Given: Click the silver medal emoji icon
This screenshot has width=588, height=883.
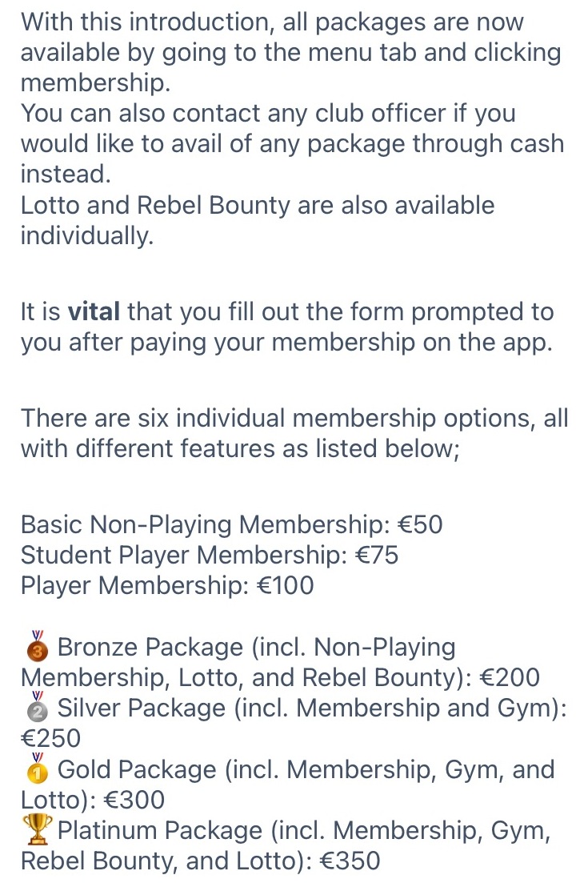Looking at the screenshot, I should point(37,707).
